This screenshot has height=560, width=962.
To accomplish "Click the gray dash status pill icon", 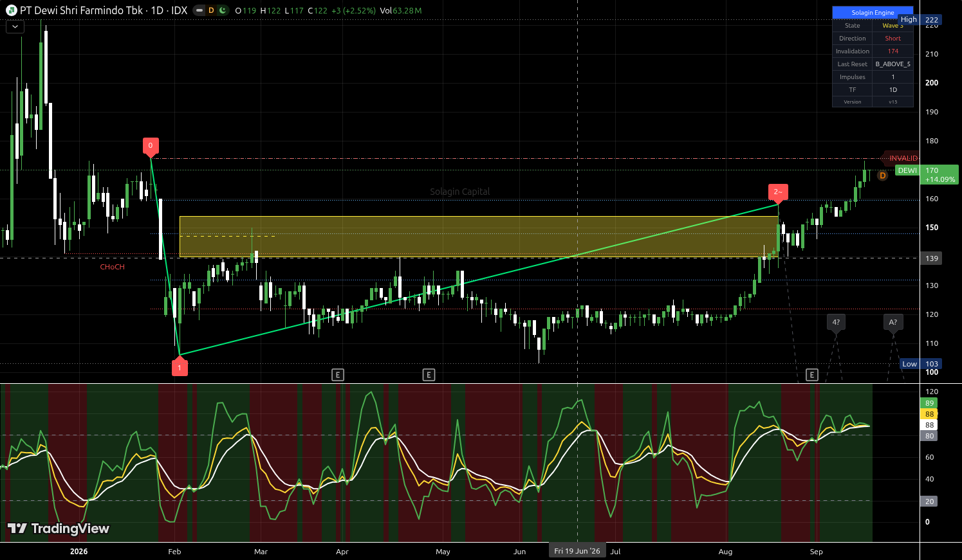I will click(x=199, y=10).
